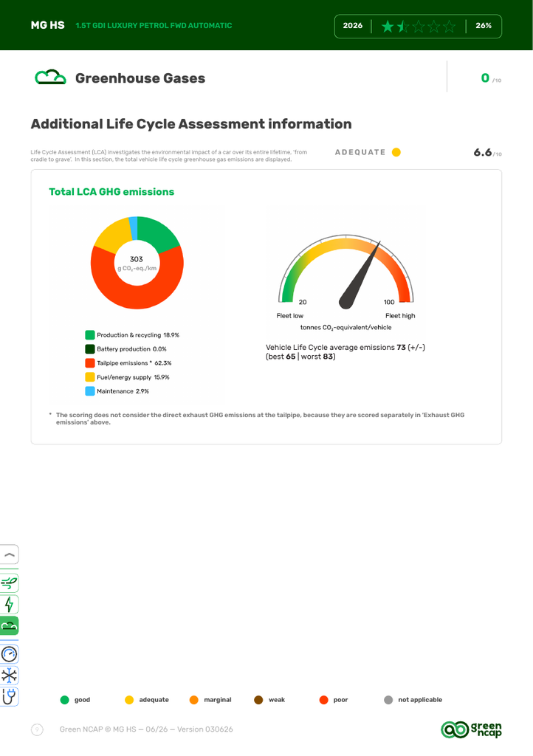Click the tailpipe scoring footnote text
The image size is (533, 756).
click(261, 419)
